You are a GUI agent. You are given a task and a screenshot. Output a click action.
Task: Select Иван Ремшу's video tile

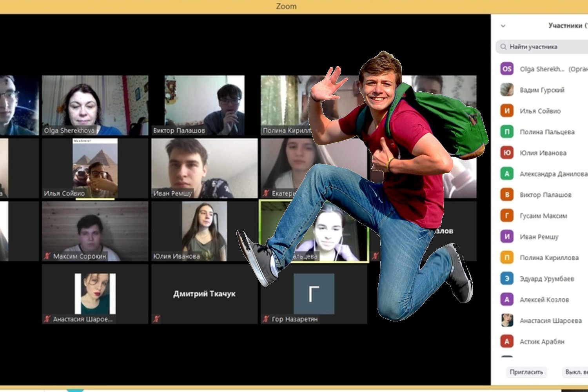tap(204, 168)
